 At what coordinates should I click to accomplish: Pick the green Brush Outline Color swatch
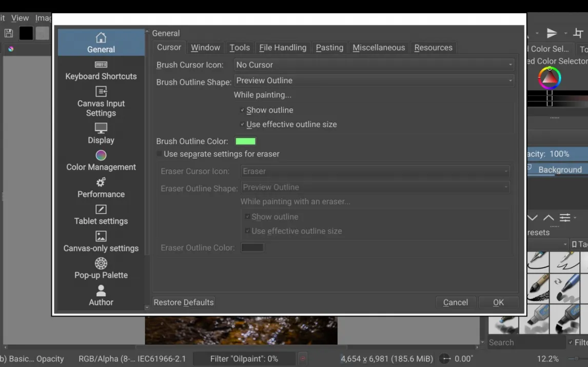point(245,141)
